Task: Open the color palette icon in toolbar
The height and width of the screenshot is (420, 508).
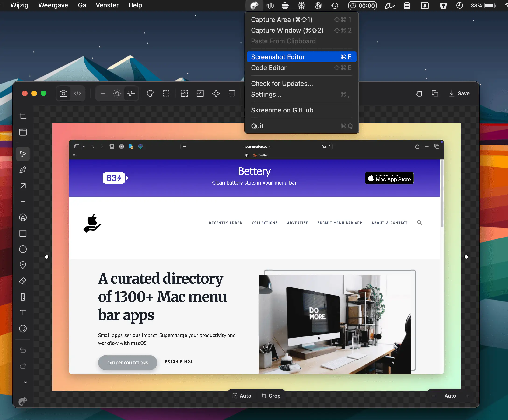Action: click(x=150, y=93)
